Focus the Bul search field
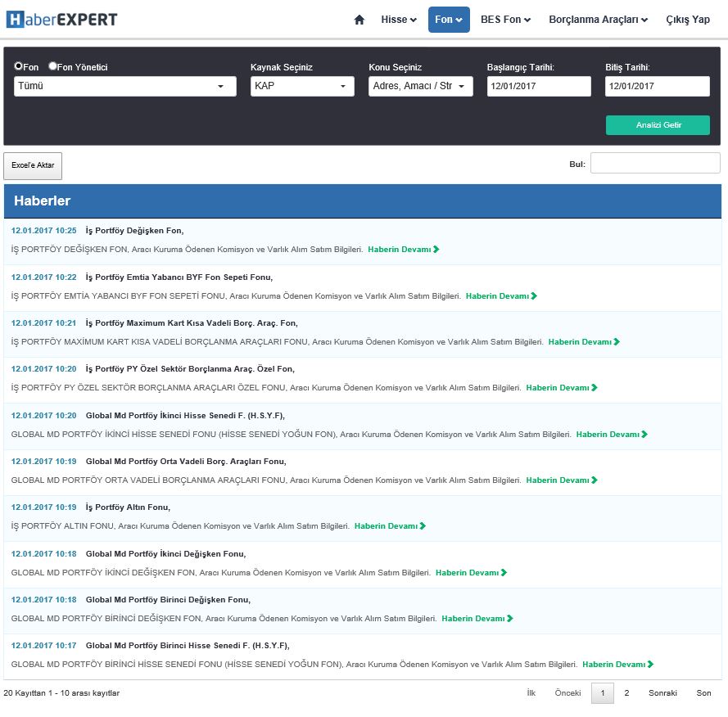 [x=654, y=164]
